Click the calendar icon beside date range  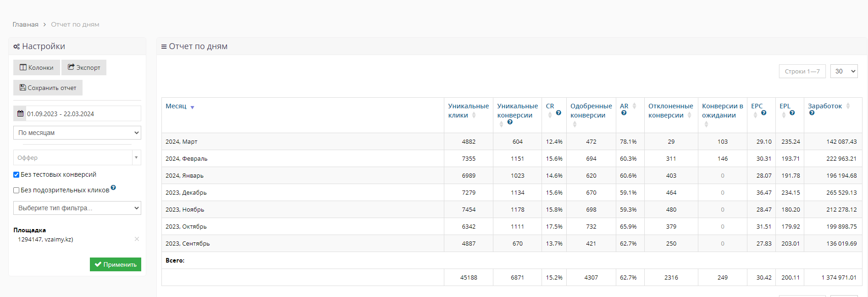(x=20, y=114)
